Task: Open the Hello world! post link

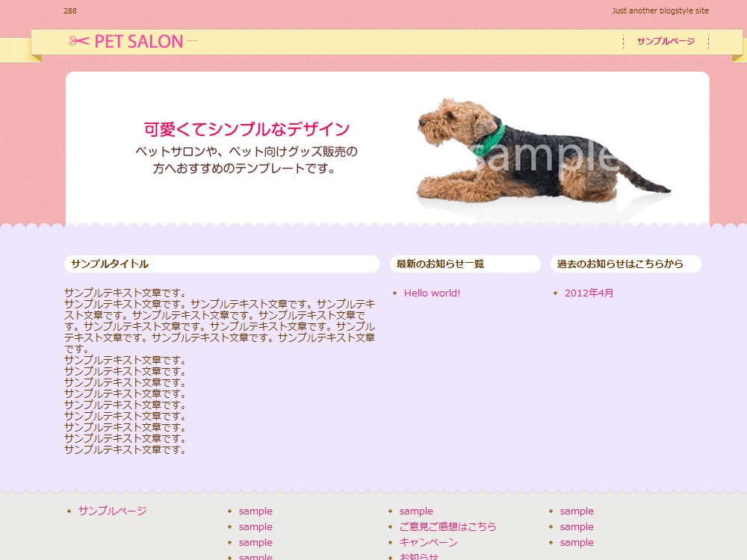Action: point(432,293)
